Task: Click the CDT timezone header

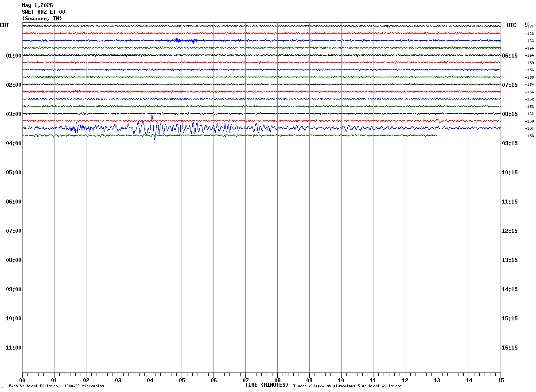Action: [4, 25]
